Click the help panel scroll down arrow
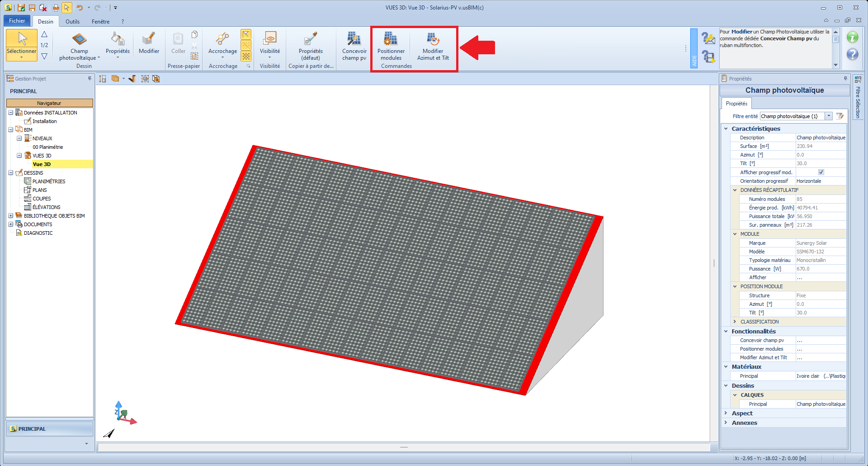 pyautogui.click(x=835, y=65)
